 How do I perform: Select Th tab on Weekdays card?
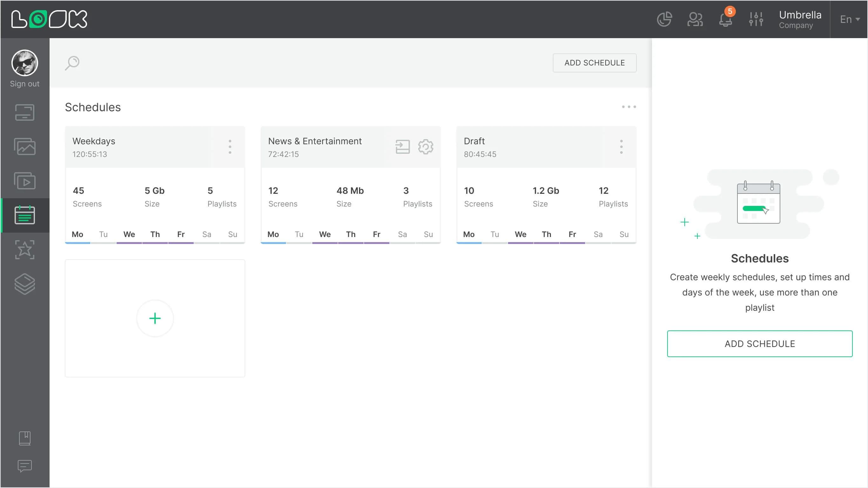click(155, 234)
